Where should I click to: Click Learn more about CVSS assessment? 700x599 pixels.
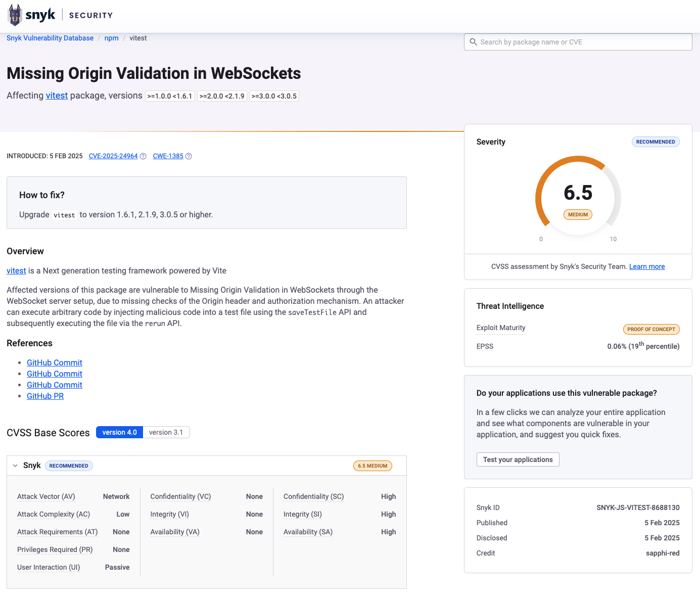tap(646, 267)
